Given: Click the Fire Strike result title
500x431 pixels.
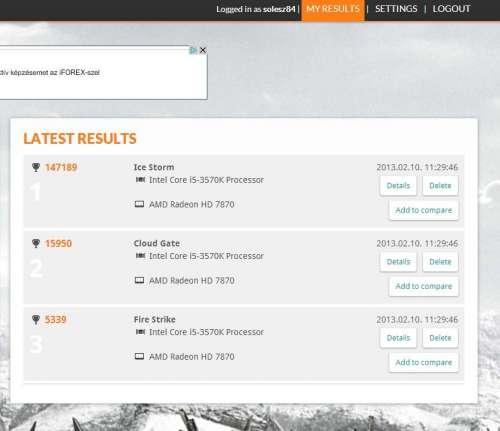Looking at the screenshot, I should 155,319.
